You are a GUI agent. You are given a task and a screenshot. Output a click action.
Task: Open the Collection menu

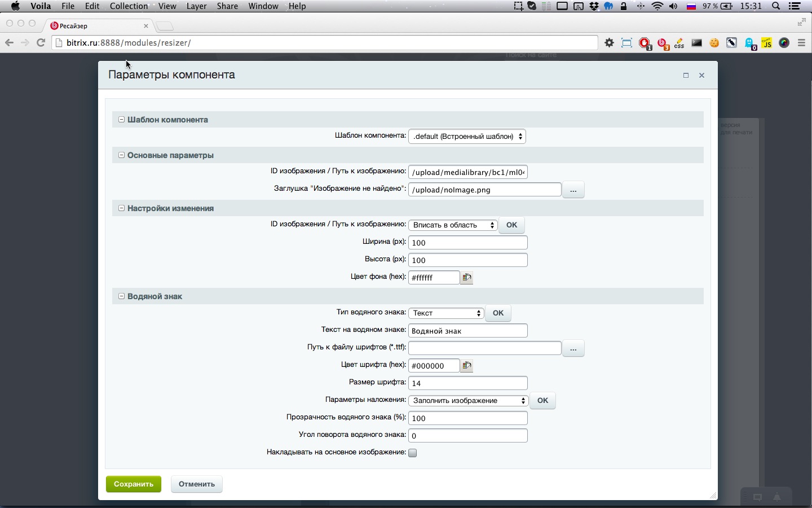pyautogui.click(x=129, y=6)
